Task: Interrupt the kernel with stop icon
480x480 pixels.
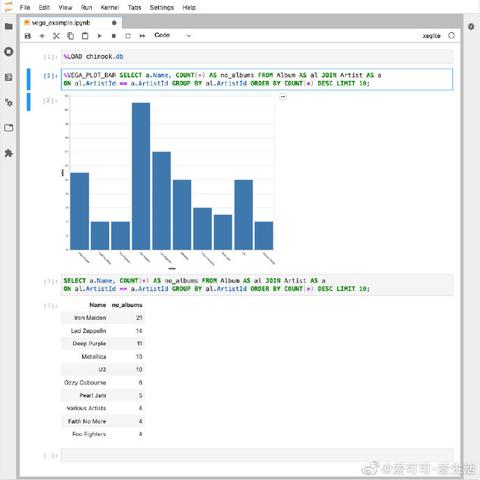Action: point(114,36)
